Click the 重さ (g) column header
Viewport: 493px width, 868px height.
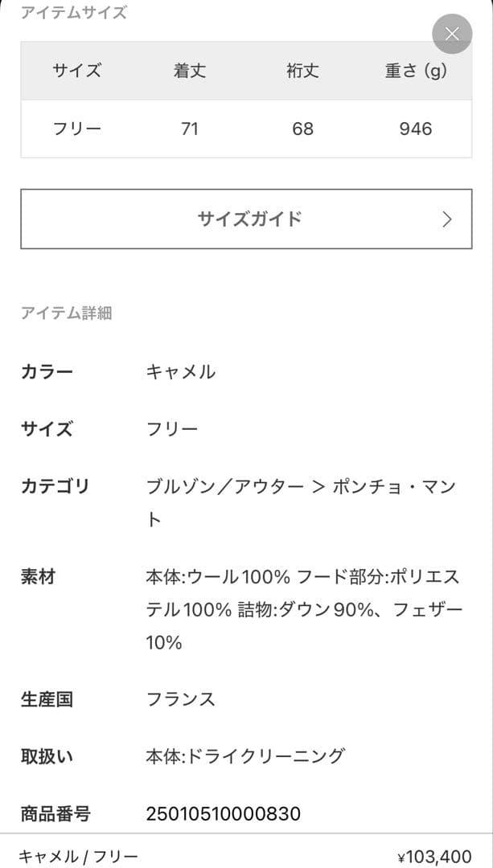[413, 71]
